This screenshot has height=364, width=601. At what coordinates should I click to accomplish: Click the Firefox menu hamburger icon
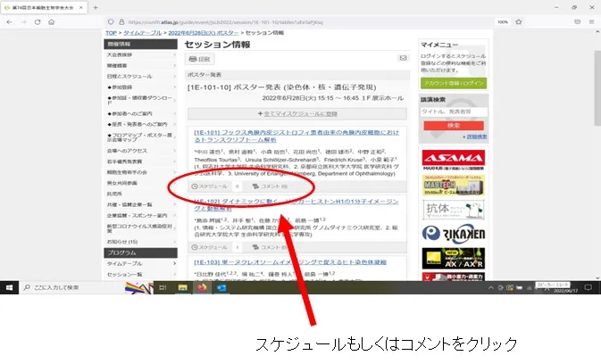592,21
